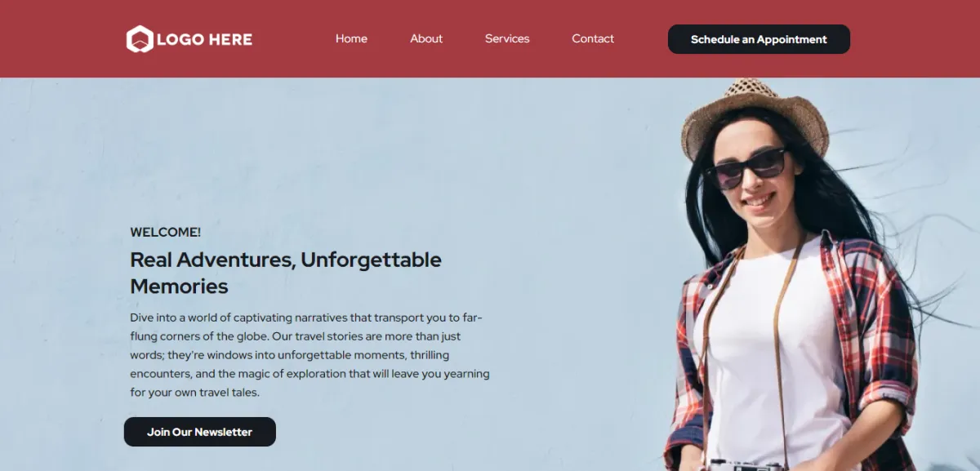980x471 pixels.
Task: Click the Join Our Newsletter button
Action: click(200, 432)
